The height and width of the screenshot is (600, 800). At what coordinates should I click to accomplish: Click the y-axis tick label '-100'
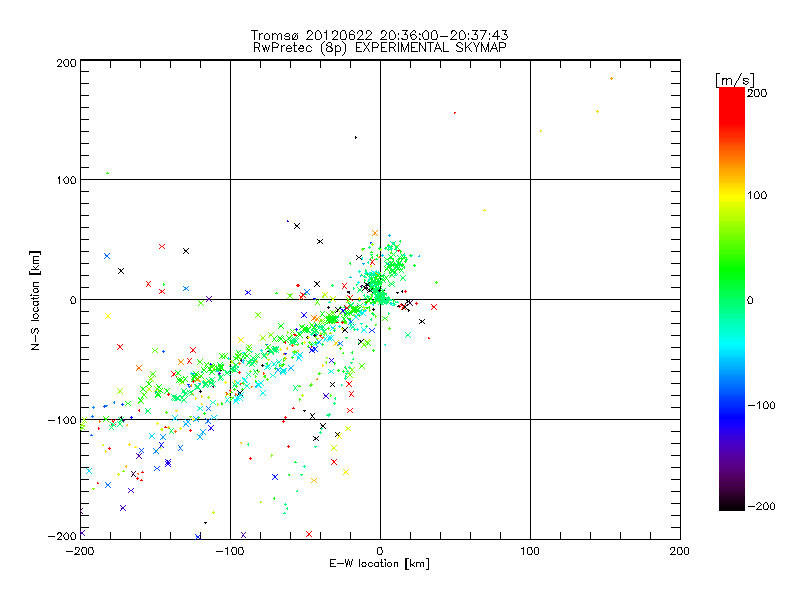click(62, 420)
